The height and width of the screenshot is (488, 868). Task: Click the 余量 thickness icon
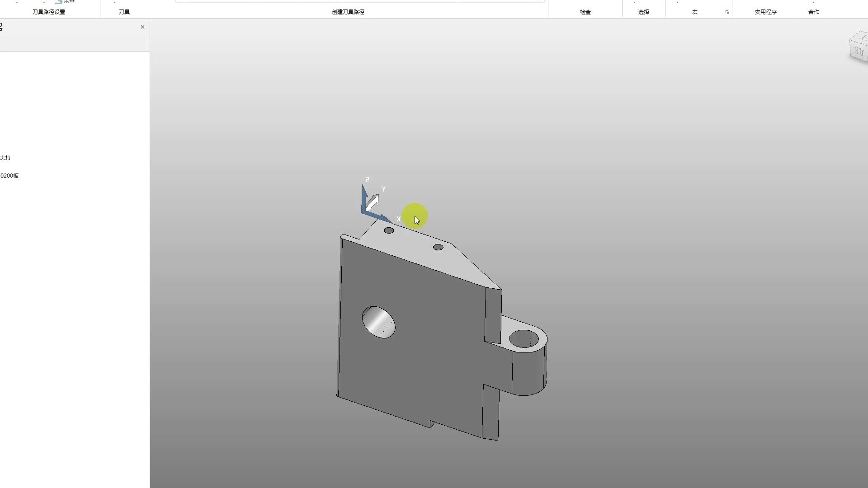[x=59, y=2]
